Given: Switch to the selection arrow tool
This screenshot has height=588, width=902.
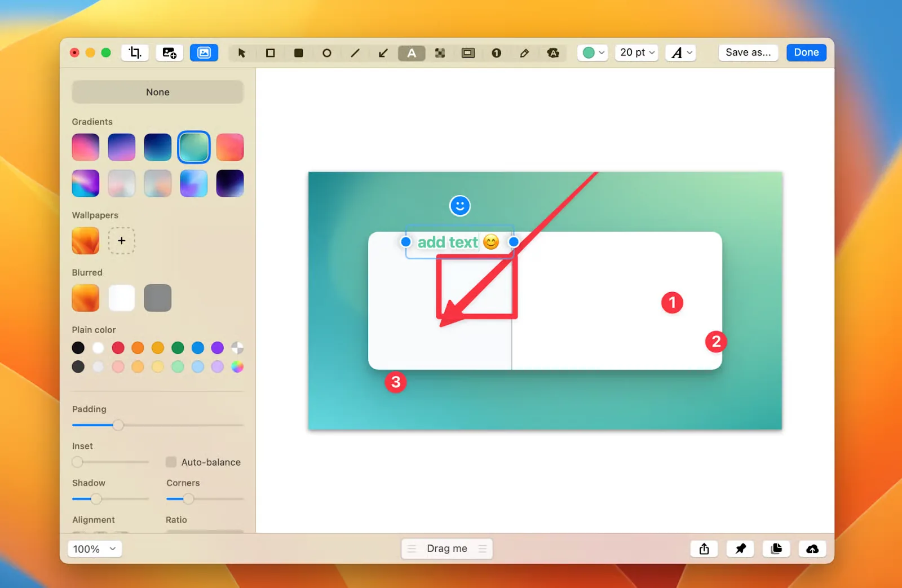Looking at the screenshot, I should point(242,52).
